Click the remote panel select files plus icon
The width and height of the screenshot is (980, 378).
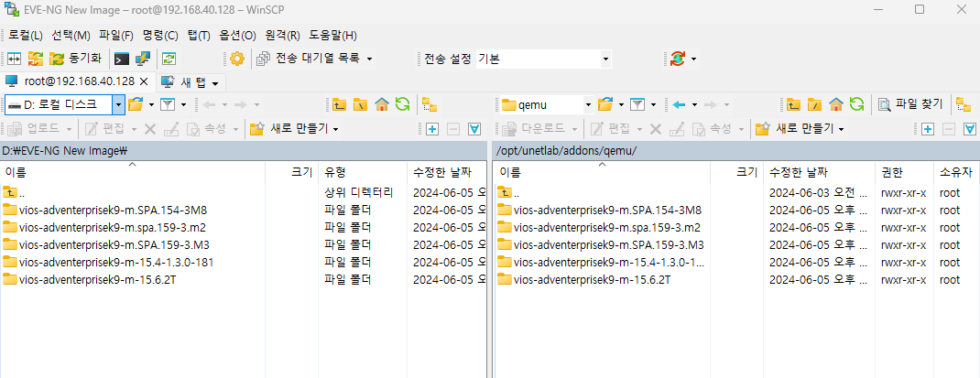tap(928, 129)
